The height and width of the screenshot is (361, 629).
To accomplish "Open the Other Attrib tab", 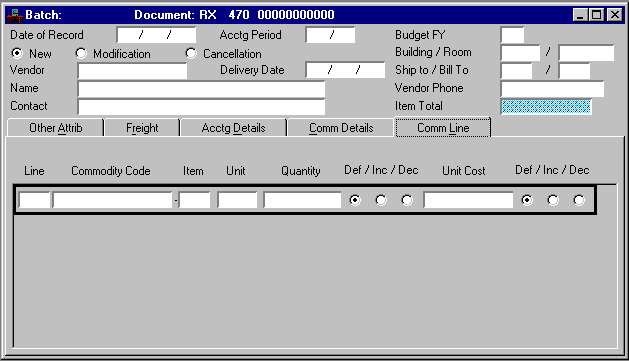I will (x=56, y=128).
